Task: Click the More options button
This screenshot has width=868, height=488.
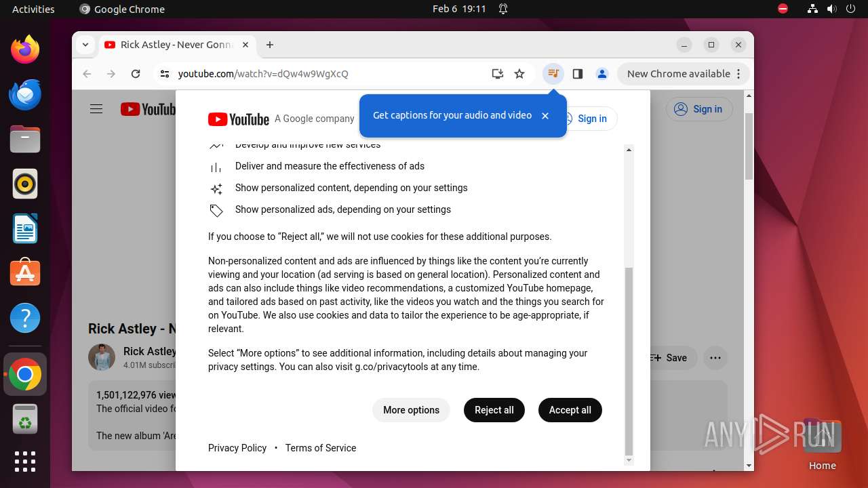Action: click(411, 410)
